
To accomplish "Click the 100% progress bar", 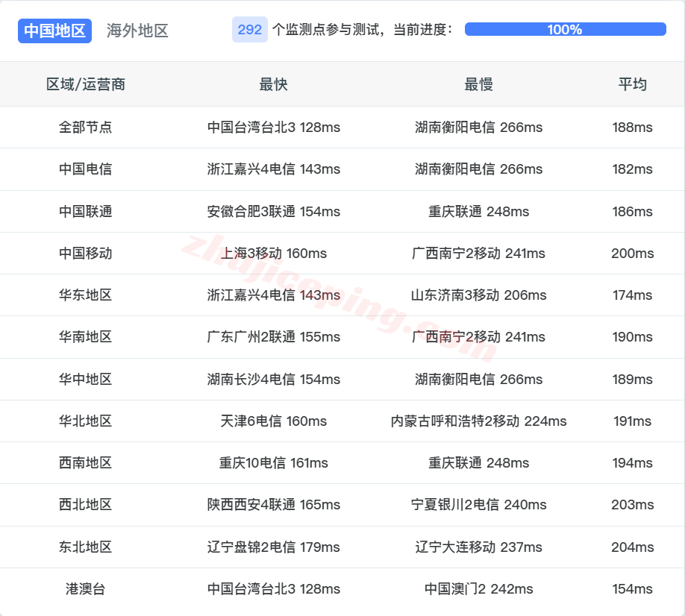I will point(566,29).
